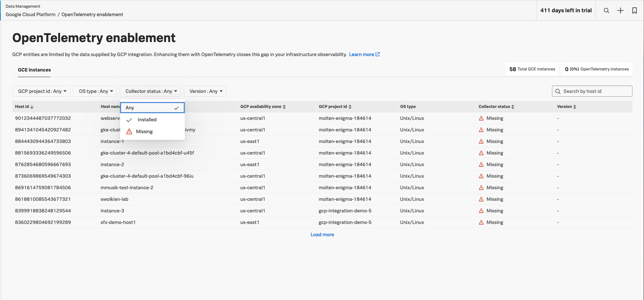The width and height of the screenshot is (644, 300).
Task: Open the Version filter dropdown
Action: pos(205,91)
